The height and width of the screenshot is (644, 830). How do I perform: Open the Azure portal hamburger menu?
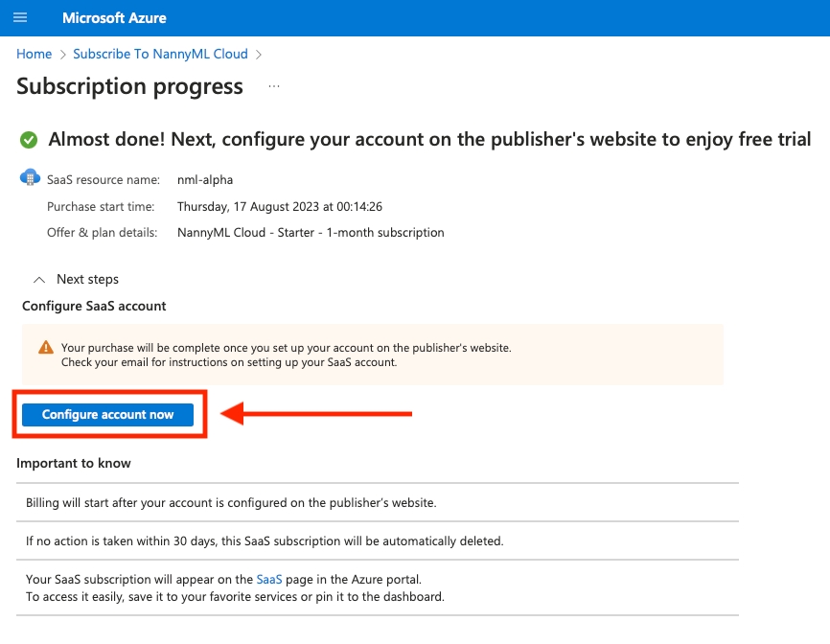(20, 18)
